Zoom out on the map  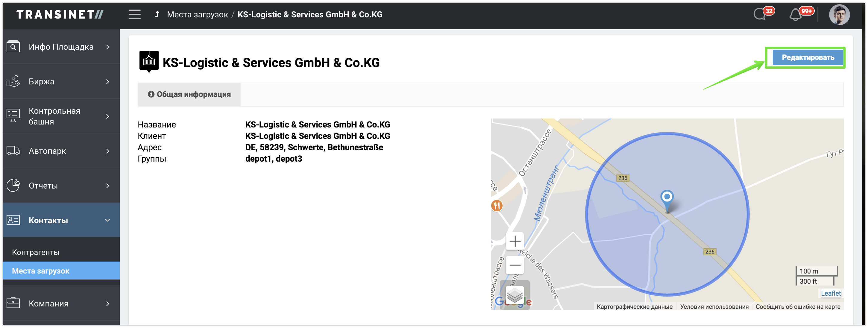coord(515,265)
